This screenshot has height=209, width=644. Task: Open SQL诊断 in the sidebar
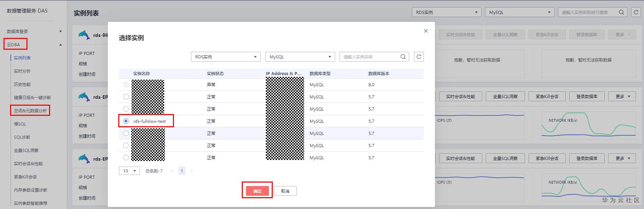(x=22, y=137)
